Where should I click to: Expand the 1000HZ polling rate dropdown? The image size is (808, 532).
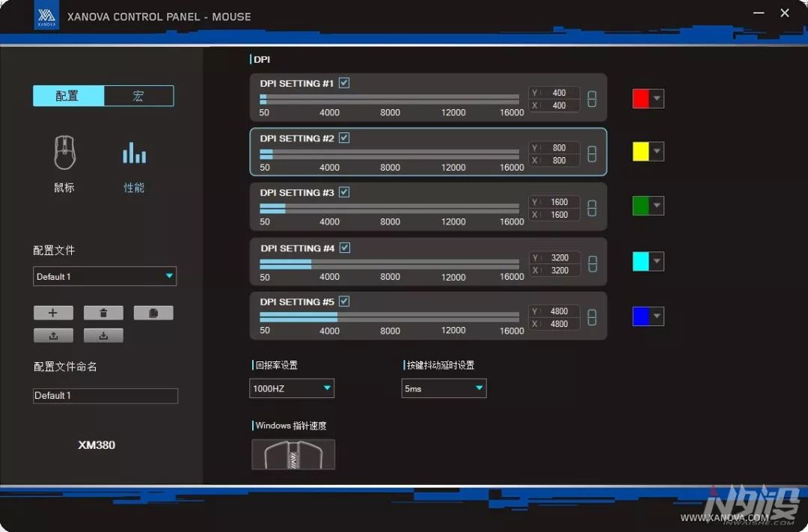point(292,388)
